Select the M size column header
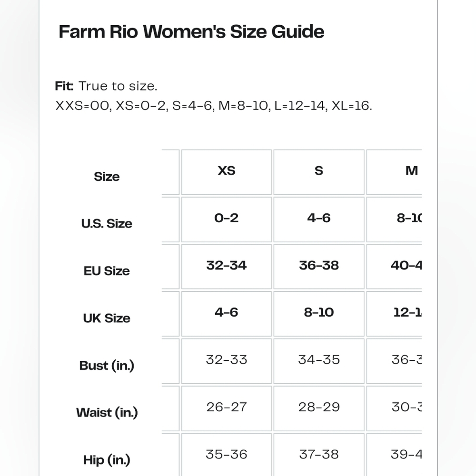The width and height of the screenshot is (476, 476). [394, 172]
